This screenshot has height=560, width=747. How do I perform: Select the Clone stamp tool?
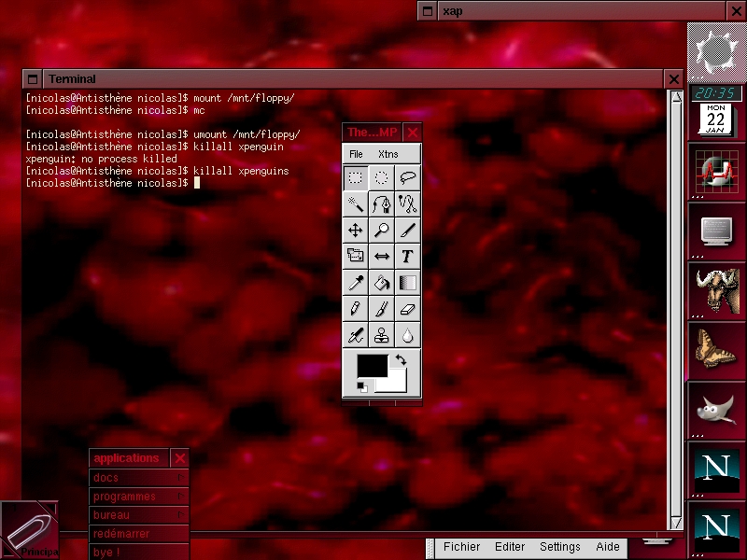coord(382,335)
